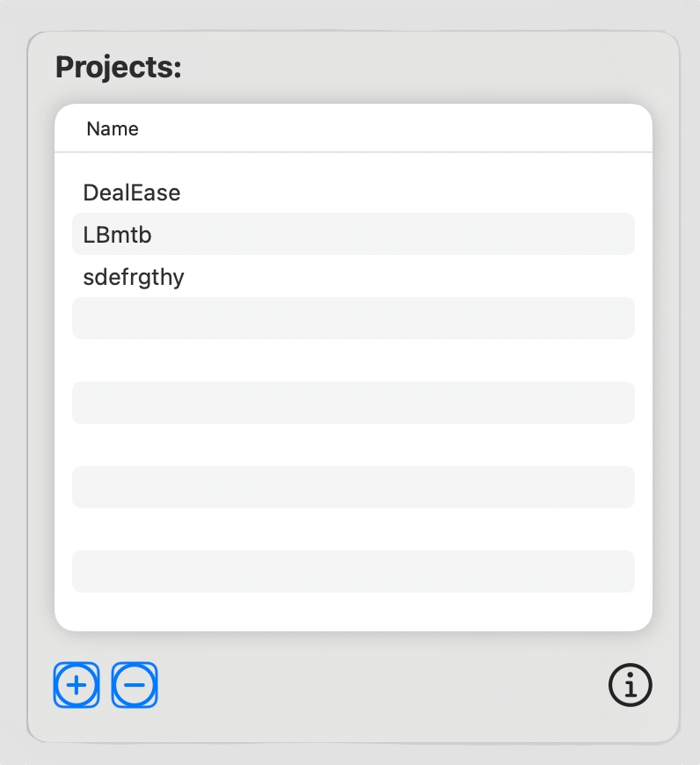Click the empty seventh row of the projects list
Screen dimensions: 700x765
[x=353, y=445]
